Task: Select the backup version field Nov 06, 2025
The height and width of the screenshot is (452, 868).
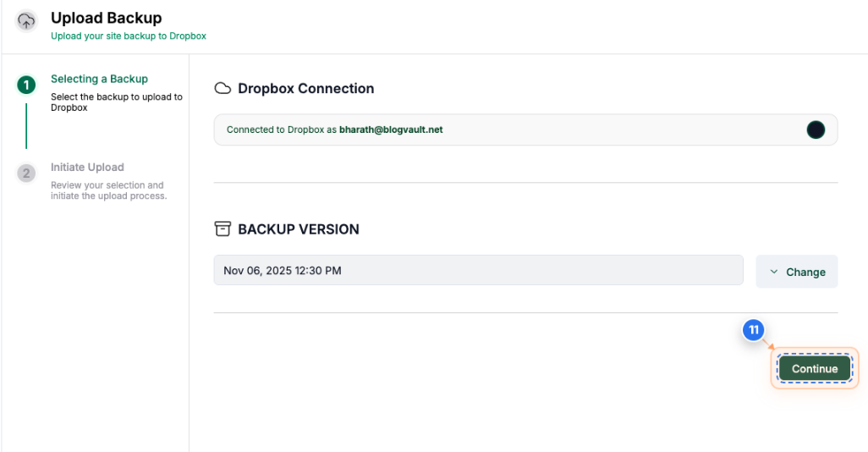Action: 478,270
